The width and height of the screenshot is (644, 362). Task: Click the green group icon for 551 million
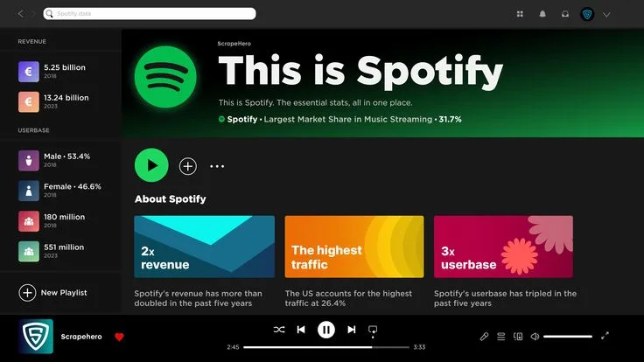click(29, 252)
